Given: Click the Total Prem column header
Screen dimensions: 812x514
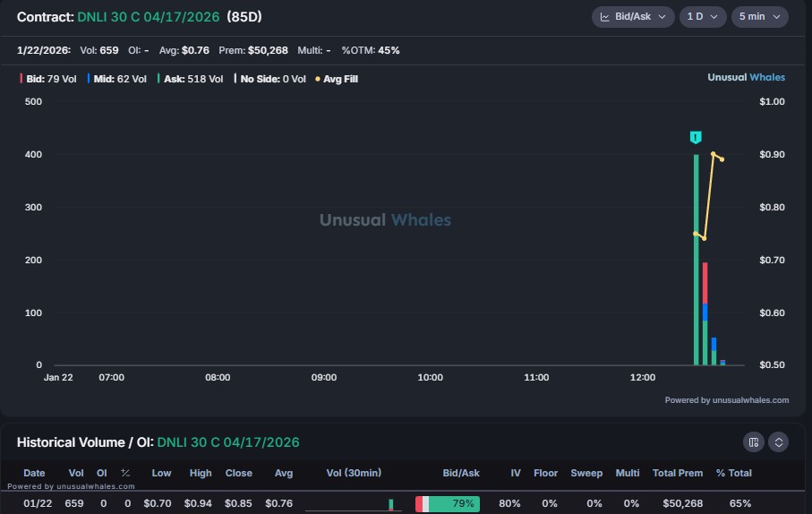Looking at the screenshot, I should (678, 473).
